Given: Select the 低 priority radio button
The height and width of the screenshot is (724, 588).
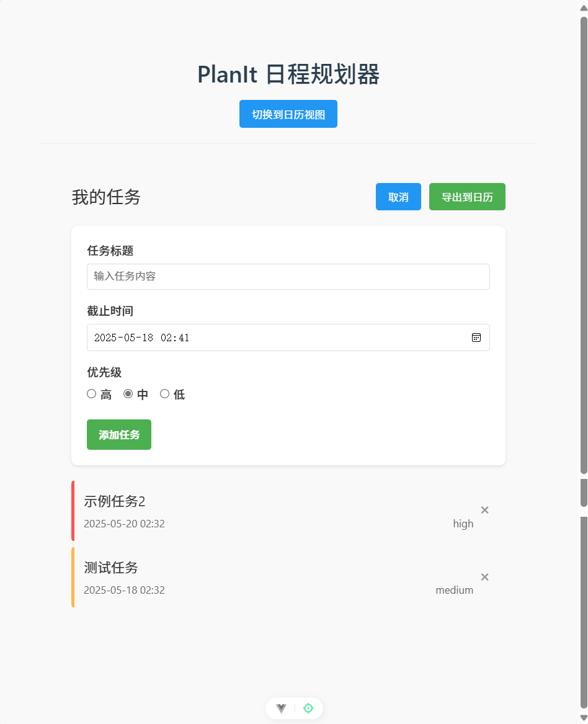Looking at the screenshot, I should tap(164, 393).
